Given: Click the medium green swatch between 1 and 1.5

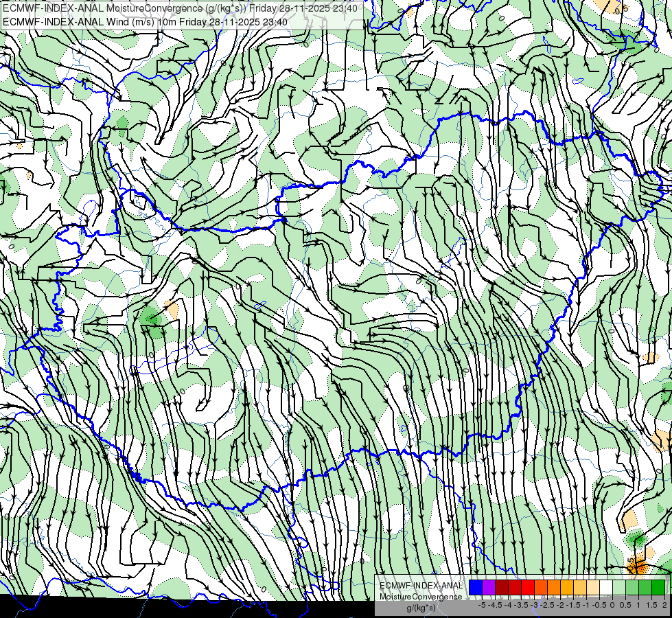Looking at the screenshot, I should pos(645,587).
